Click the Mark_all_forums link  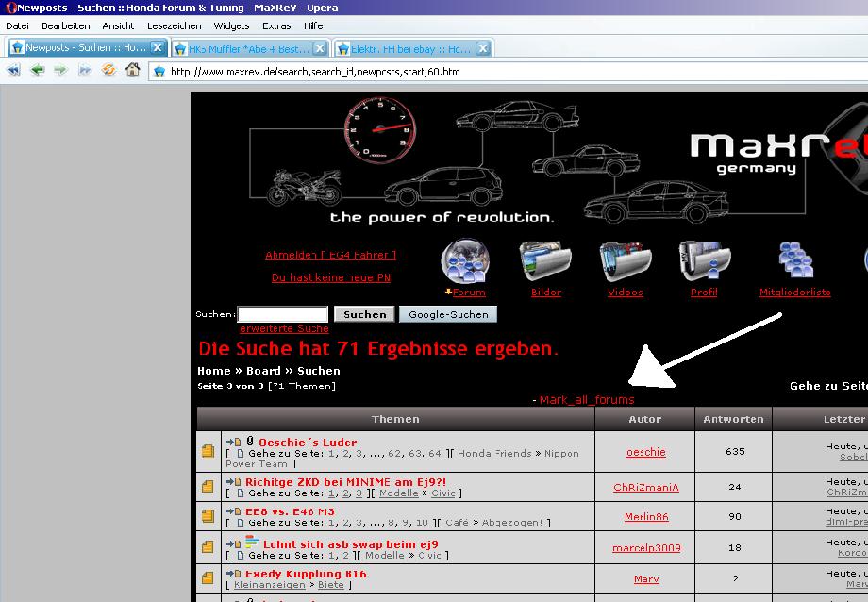tap(587, 399)
